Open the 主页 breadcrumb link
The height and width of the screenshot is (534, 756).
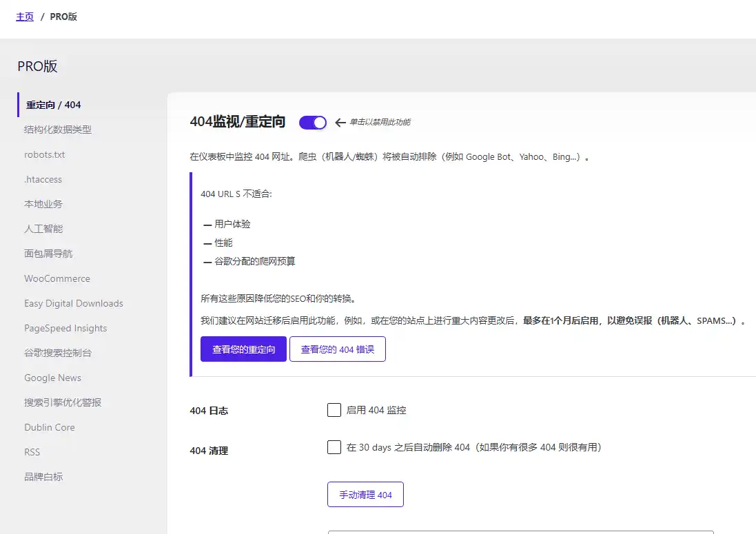tap(24, 17)
